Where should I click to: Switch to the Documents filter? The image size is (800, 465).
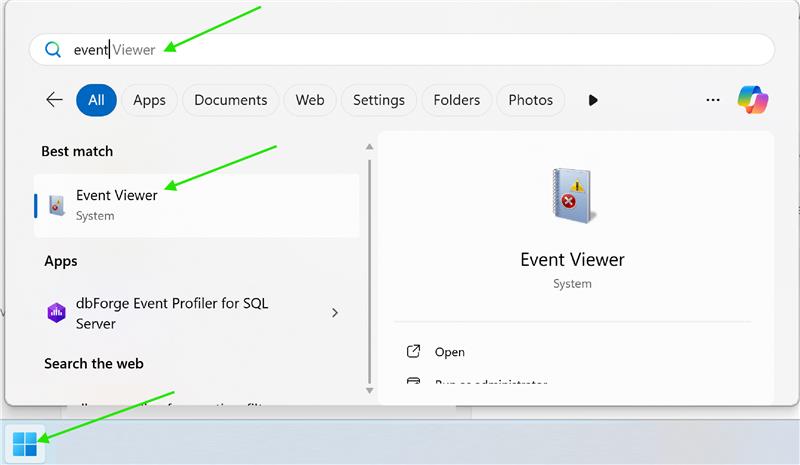(x=231, y=100)
